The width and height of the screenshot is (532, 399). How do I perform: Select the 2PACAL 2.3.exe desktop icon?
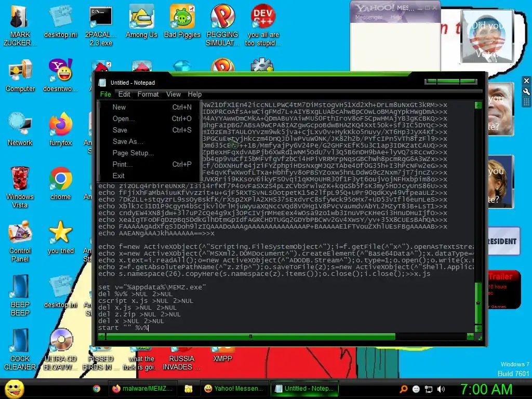[x=101, y=24]
